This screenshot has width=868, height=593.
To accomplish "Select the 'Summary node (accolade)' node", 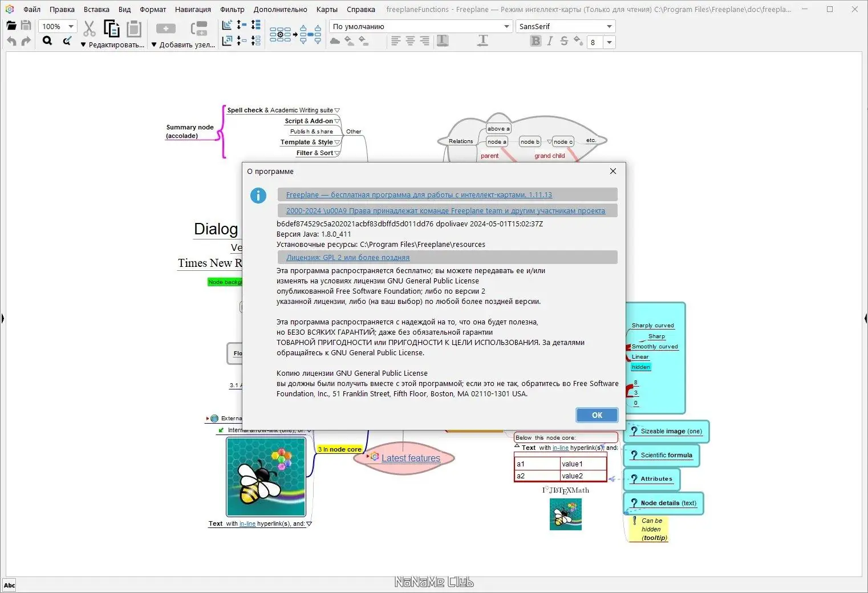I will pos(190,132).
